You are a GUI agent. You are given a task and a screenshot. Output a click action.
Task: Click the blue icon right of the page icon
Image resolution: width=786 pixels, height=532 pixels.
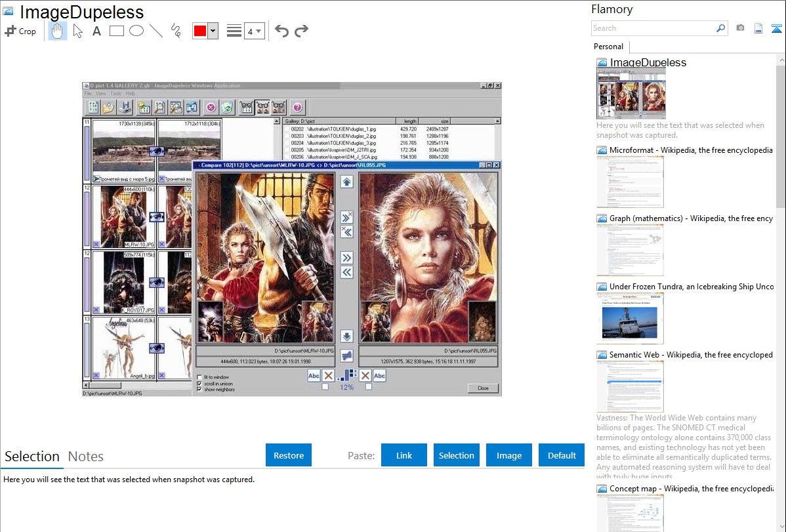pyautogui.click(x=776, y=28)
